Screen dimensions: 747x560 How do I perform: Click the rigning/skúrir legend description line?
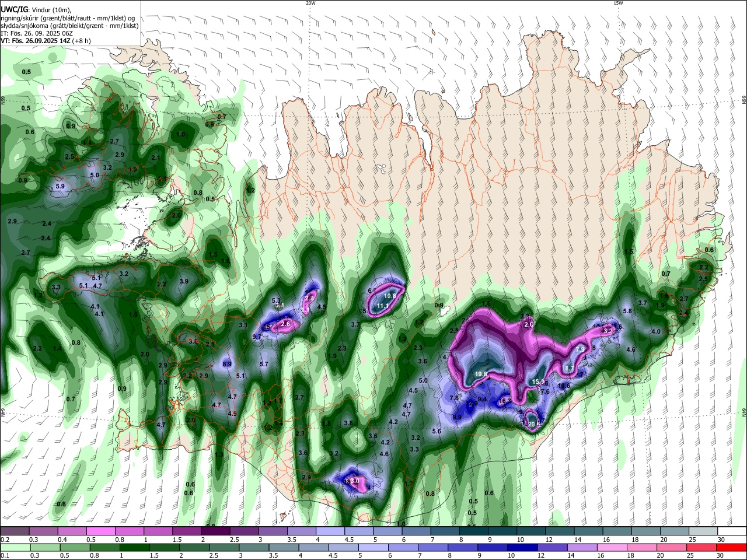68,17
